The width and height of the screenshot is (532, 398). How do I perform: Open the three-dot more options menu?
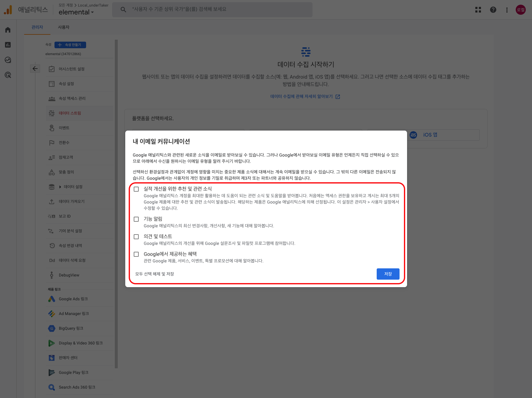point(507,10)
